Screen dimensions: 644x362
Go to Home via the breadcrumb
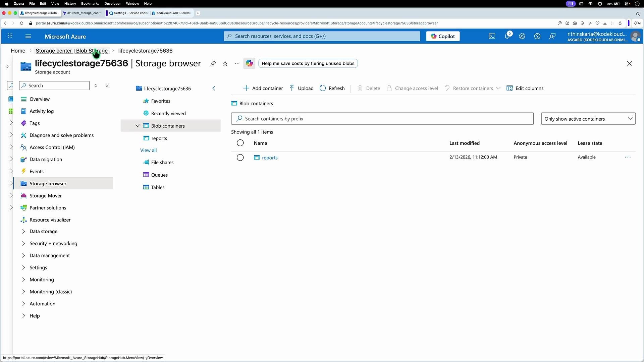click(18, 51)
